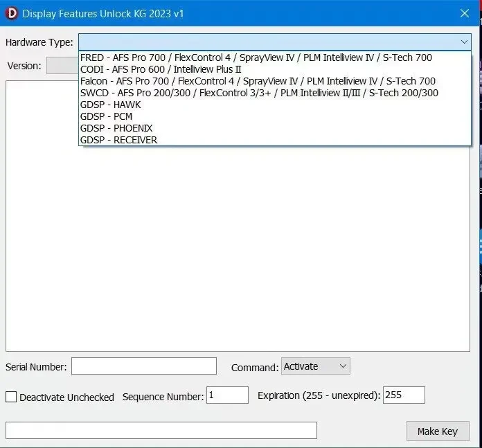The width and height of the screenshot is (482, 448).
Task: Choose Falcon - AFS Pro 700 entry
Action: pyautogui.click(x=274, y=81)
